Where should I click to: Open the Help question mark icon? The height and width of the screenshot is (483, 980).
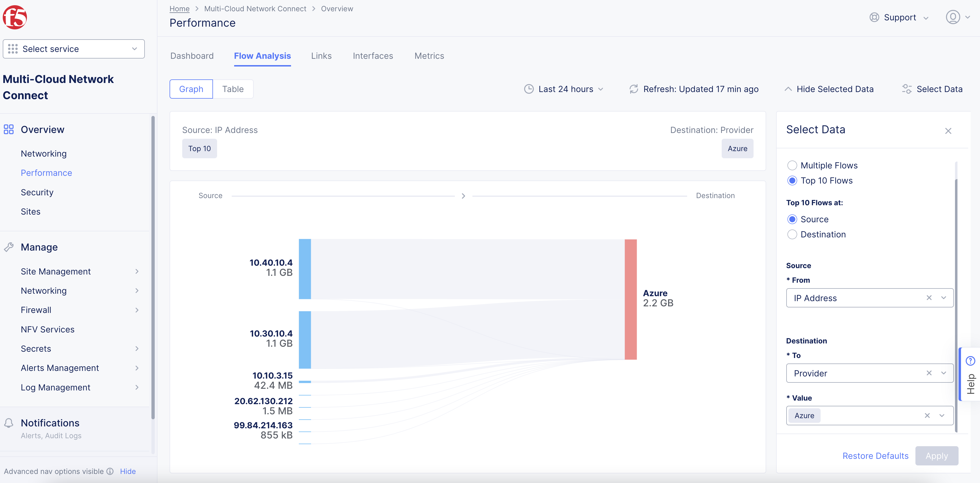(x=970, y=360)
